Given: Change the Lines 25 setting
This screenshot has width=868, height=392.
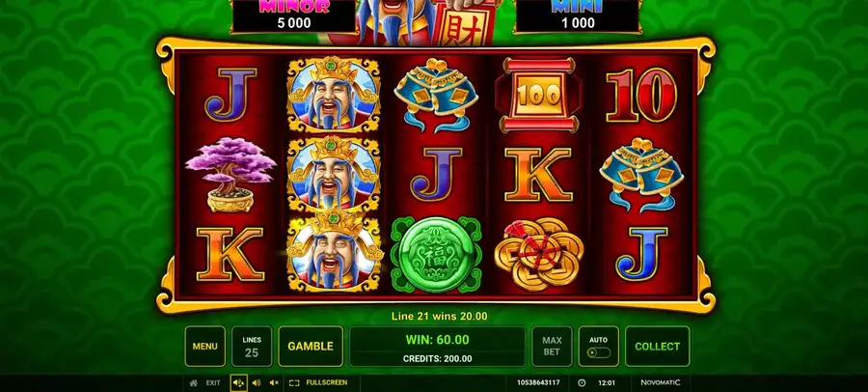Looking at the screenshot, I should point(252,346).
